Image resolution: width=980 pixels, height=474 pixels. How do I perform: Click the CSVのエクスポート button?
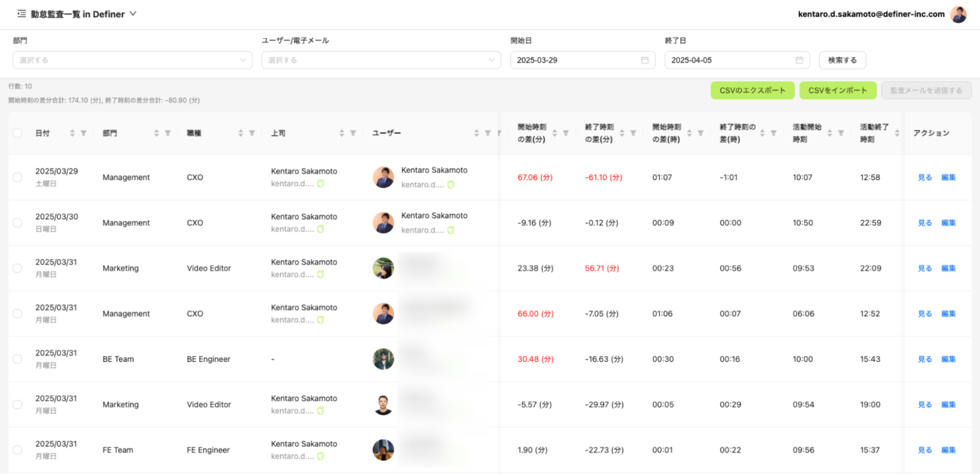(752, 91)
